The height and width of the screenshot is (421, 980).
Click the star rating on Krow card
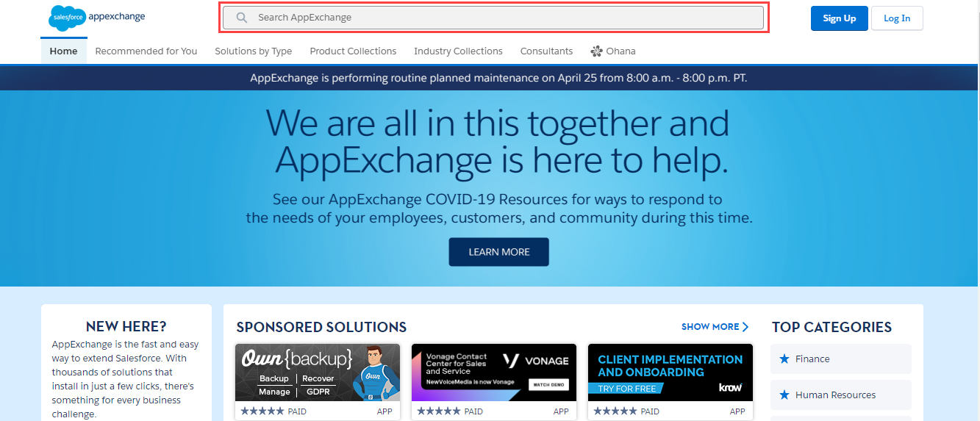click(x=615, y=411)
